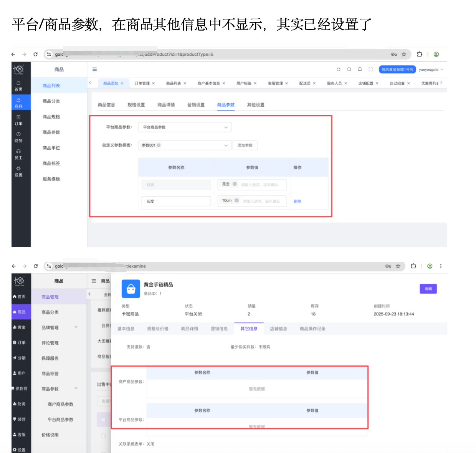Open 服务模板 in the addProduct submenu
The height and width of the screenshot is (453, 476).
[x=51, y=179]
